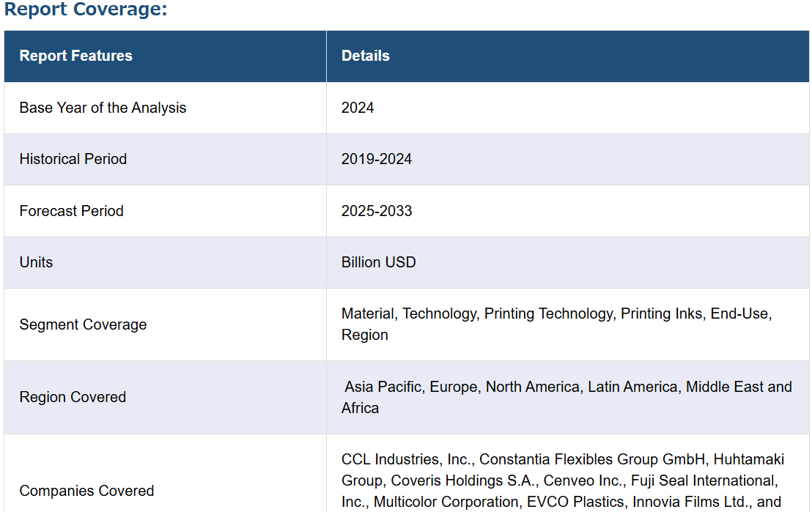Click the 'Historical Period' row label
The height and width of the screenshot is (512, 812).
pos(73,159)
